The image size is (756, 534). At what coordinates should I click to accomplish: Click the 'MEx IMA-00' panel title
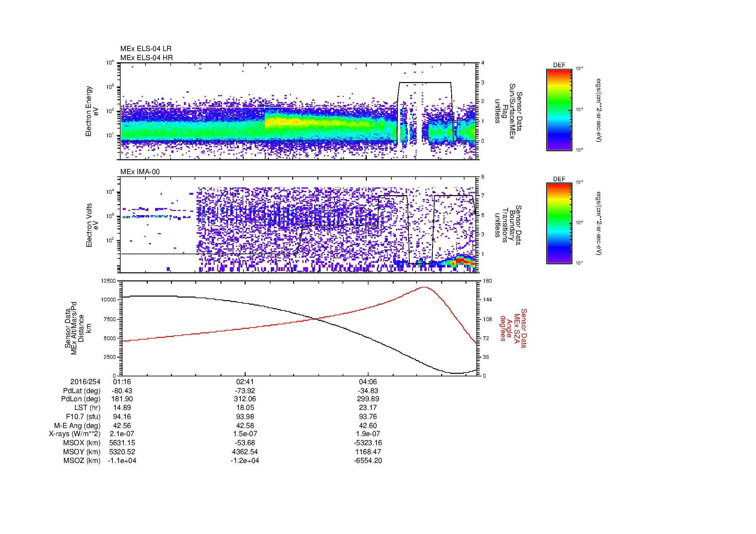(140, 172)
